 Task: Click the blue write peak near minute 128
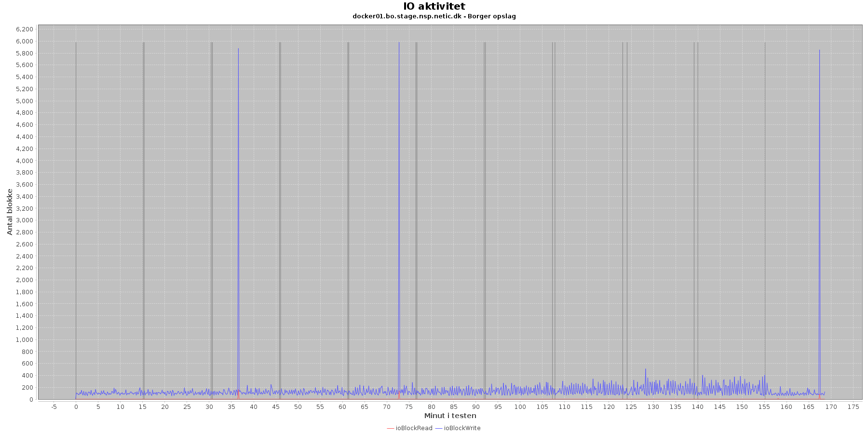click(x=645, y=371)
